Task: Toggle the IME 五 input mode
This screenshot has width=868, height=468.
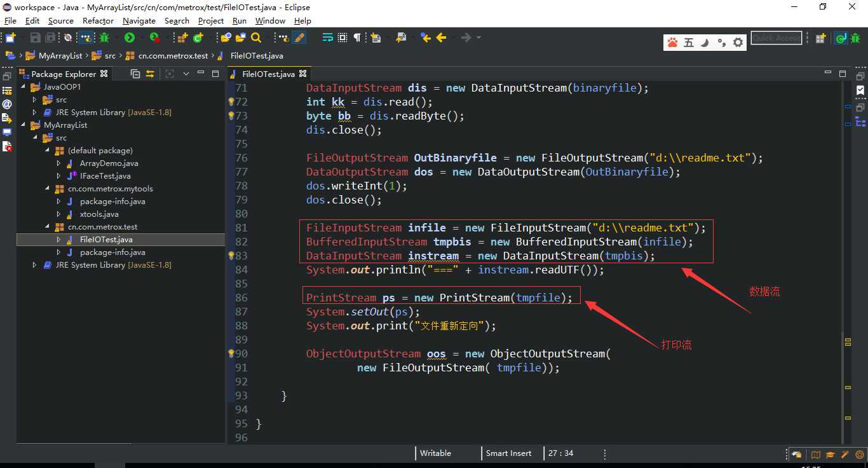Action: [689, 43]
